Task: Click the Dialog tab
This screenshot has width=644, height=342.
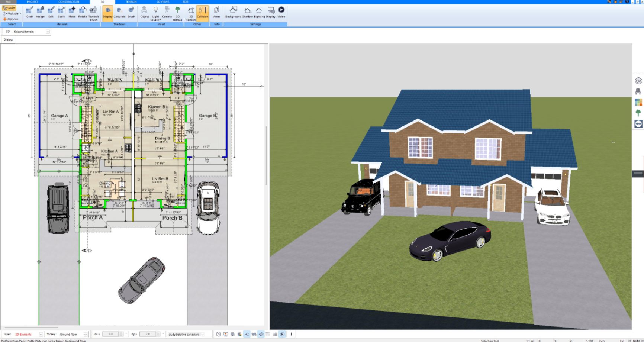Action: coord(8,39)
